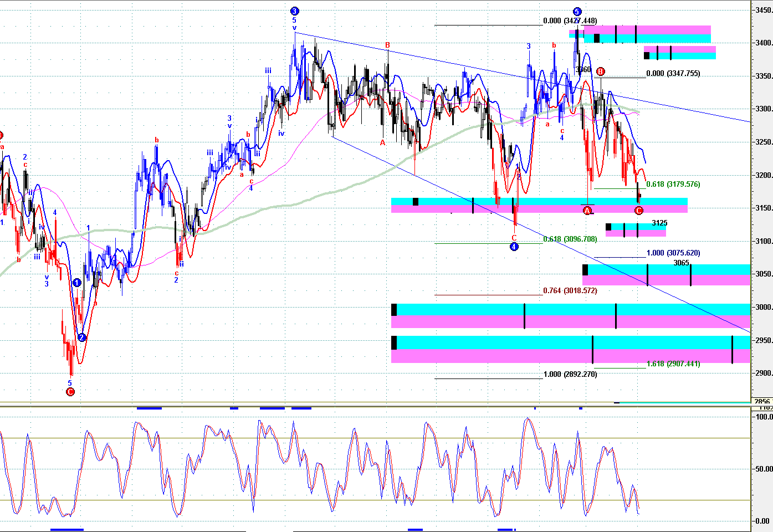Click the 1.000 (2892.270) Fibonacci level
This screenshot has width=773, height=532.
click(x=570, y=374)
